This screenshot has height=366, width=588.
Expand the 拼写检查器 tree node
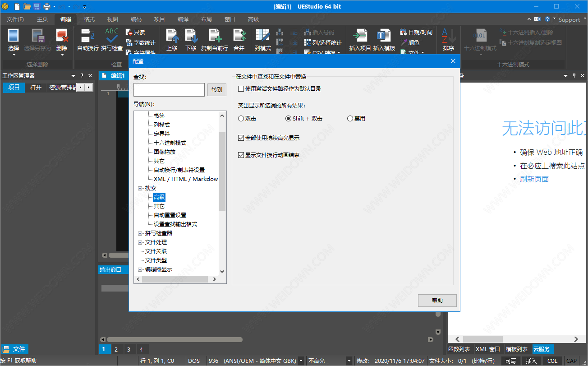click(140, 233)
